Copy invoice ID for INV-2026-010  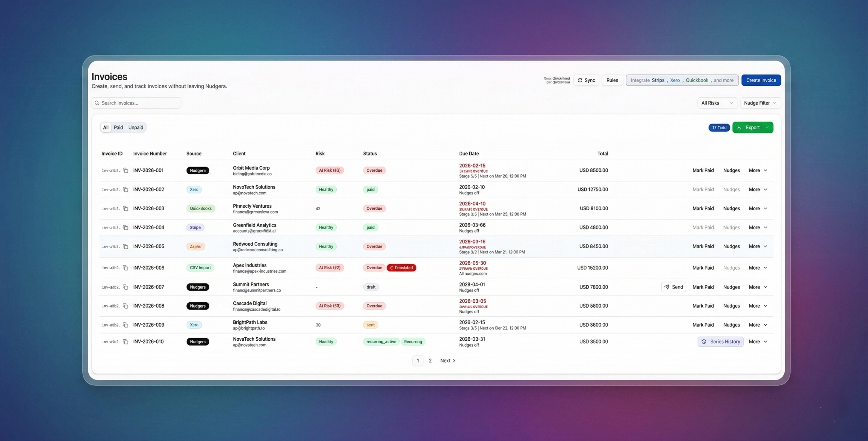pos(125,342)
